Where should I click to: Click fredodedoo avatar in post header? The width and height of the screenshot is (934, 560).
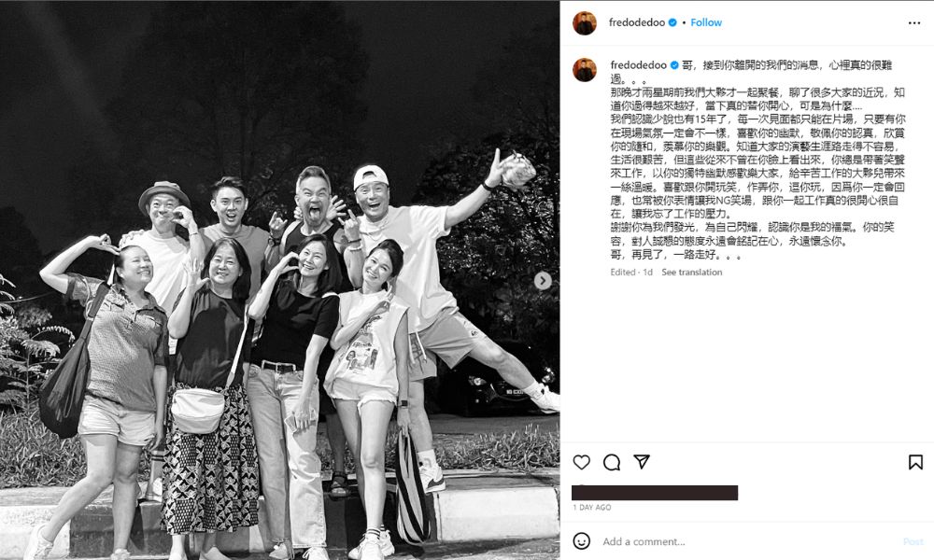point(585,23)
